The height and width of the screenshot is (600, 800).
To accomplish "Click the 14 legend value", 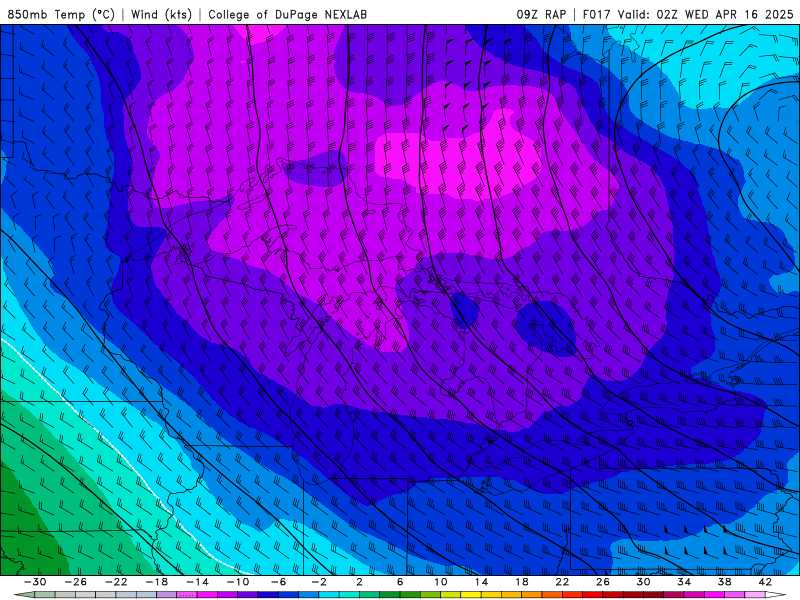I will pyautogui.click(x=481, y=582).
